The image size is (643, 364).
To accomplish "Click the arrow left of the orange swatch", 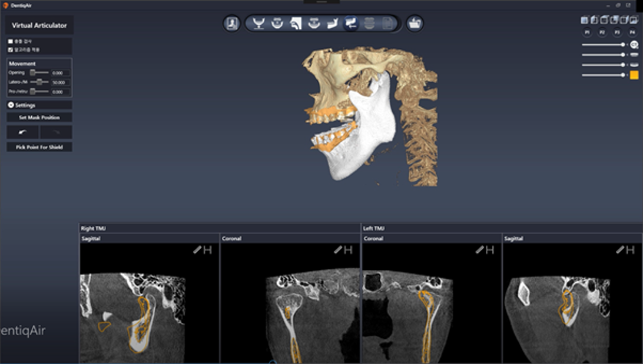I will tap(627, 75).
